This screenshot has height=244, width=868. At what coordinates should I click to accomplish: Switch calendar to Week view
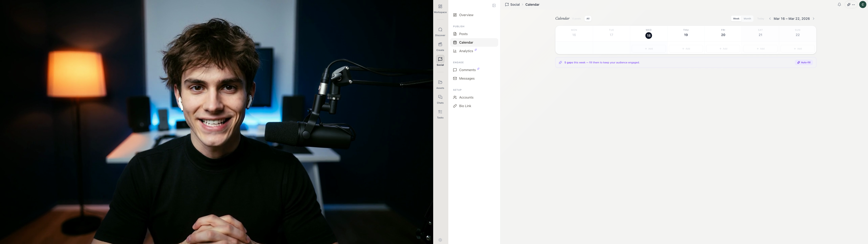pos(736,19)
